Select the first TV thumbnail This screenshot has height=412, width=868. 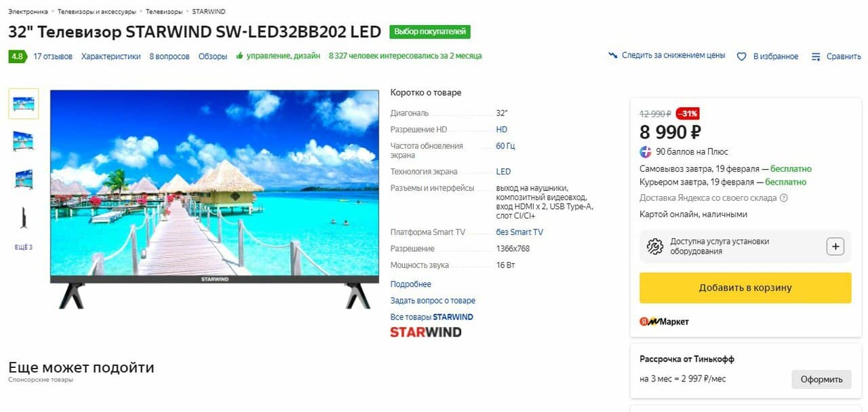tap(24, 104)
